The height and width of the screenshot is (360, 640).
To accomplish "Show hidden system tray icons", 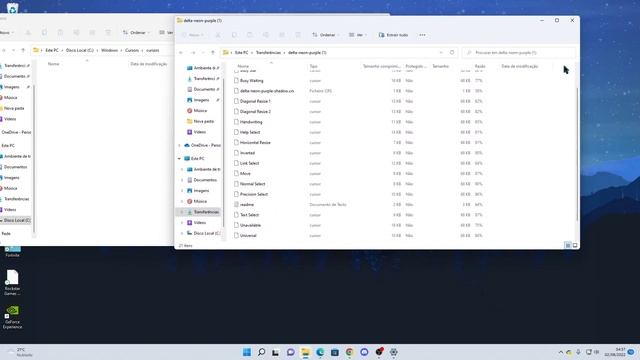I will coord(560,352).
